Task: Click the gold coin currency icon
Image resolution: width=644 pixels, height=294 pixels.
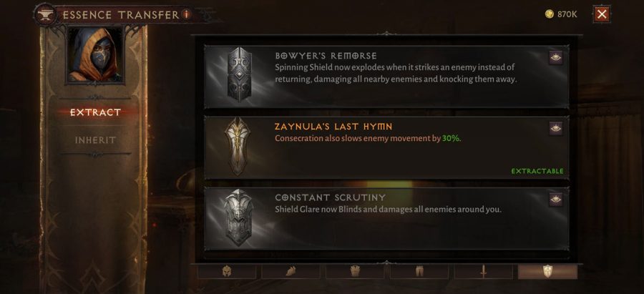Action: pyautogui.click(x=549, y=14)
